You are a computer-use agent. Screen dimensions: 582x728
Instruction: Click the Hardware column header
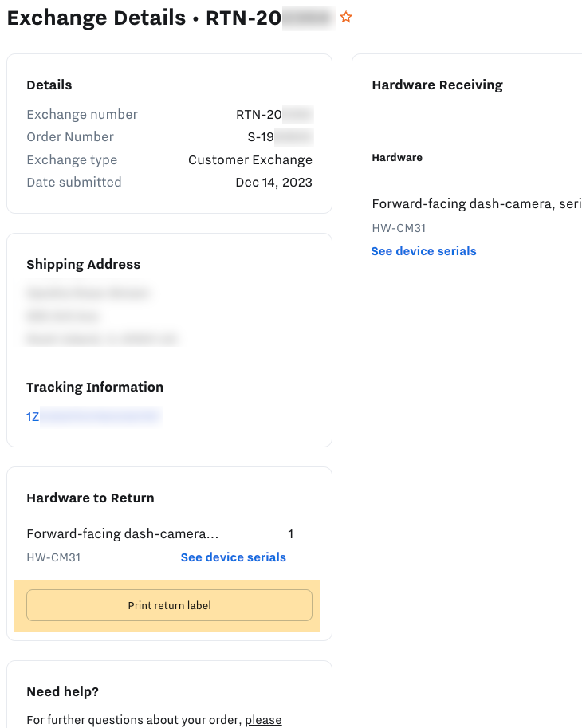click(397, 158)
